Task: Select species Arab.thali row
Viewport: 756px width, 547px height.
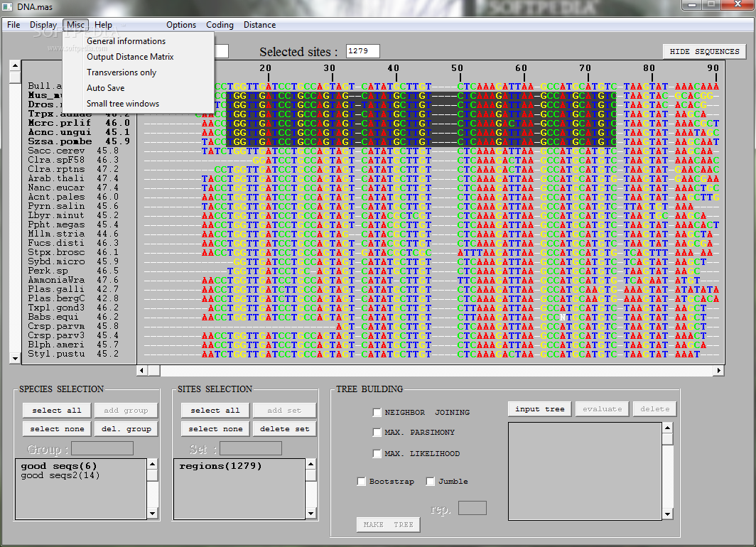Action: click(x=73, y=178)
